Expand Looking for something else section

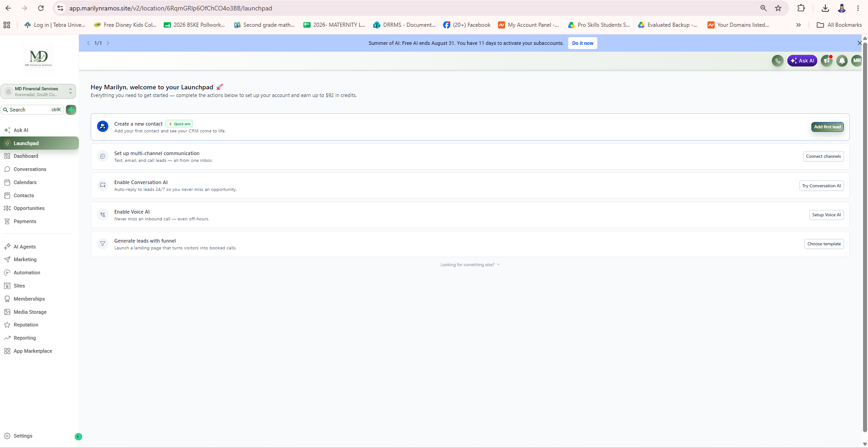(470, 265)
